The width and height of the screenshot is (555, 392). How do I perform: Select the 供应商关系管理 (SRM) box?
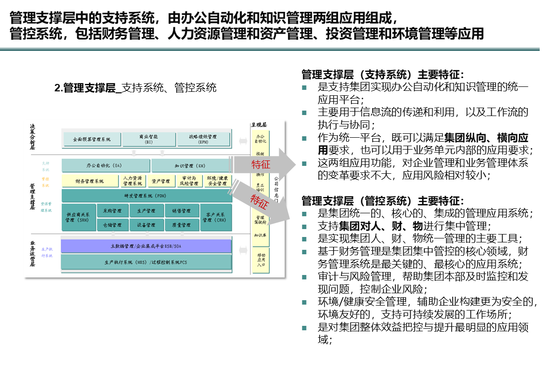click(x=79, y=217)
